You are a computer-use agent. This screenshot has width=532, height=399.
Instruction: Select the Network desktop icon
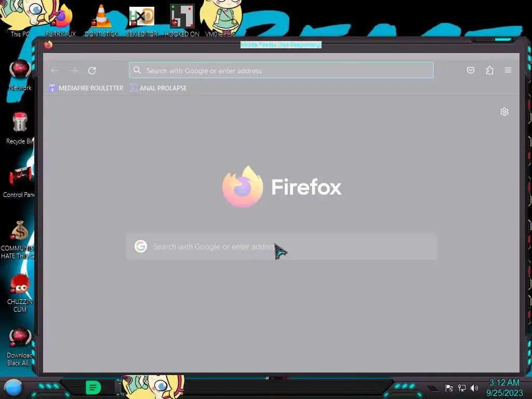point(20,75)
